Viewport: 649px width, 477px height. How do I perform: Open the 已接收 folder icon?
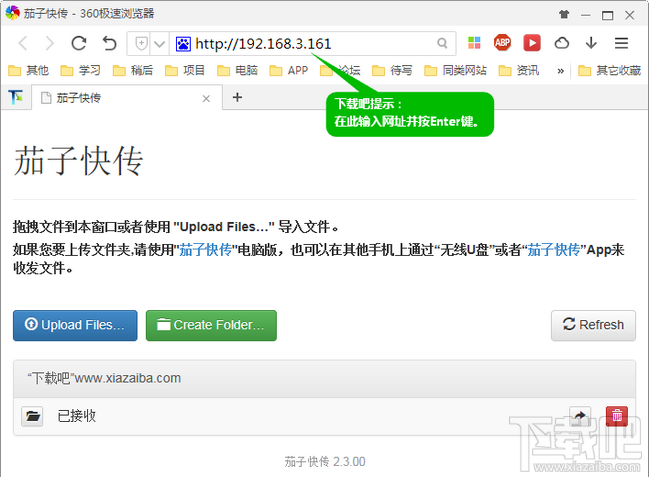(x=32, y=416)
